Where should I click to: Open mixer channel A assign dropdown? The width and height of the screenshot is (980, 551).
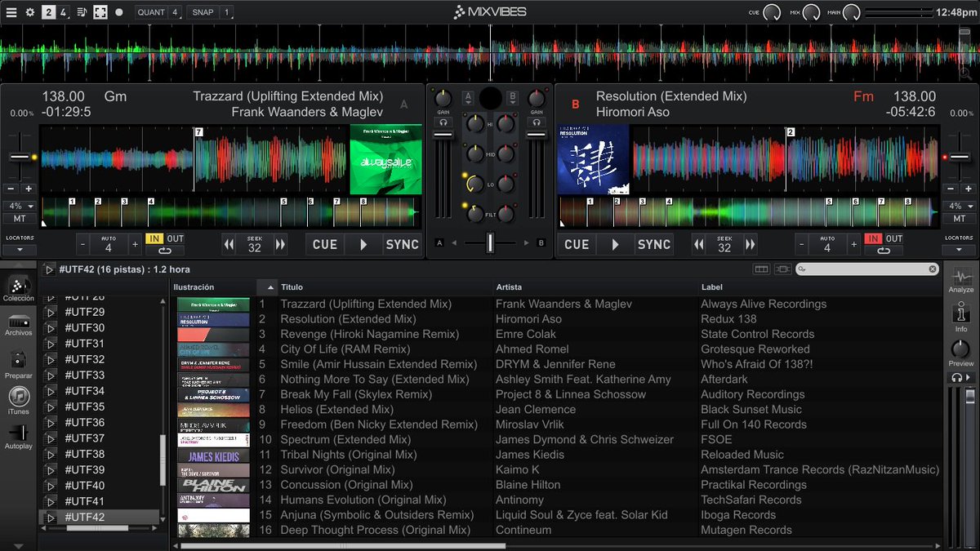[468, 97]
